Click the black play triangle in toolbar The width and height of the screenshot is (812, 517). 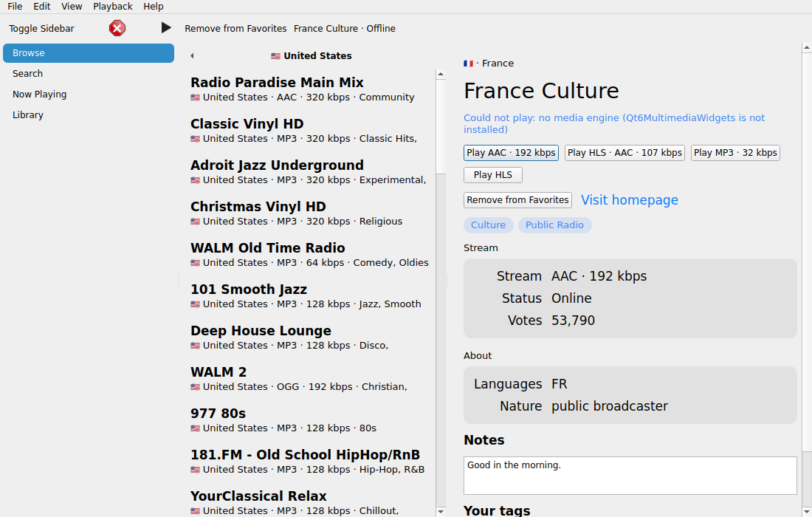coord(165,27)
